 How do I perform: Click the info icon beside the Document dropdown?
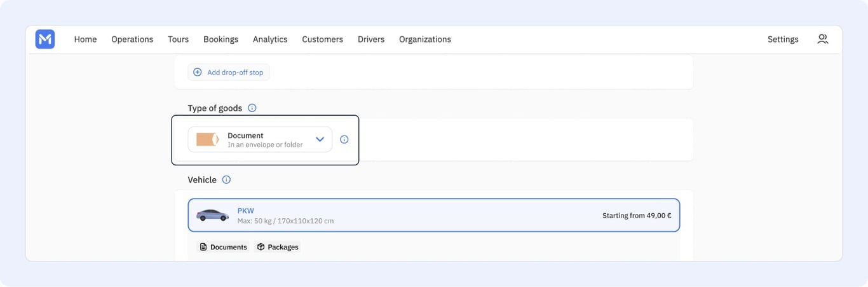(x=344, y=139)
